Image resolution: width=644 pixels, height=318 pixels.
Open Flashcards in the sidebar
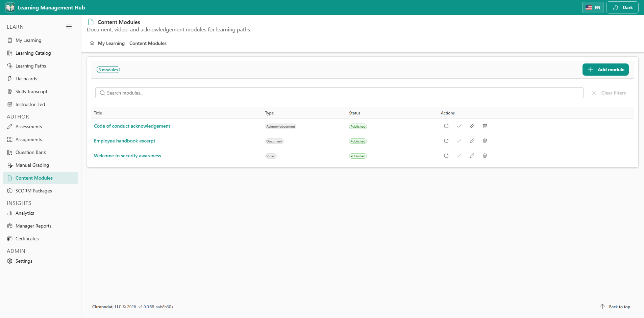[x=41, y=79]
